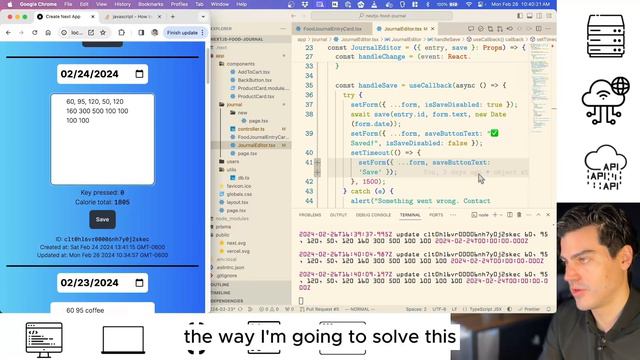640x360 pixels.
Task: Click TypeScript JSX language mode in status bar
Action: point(485,309)
